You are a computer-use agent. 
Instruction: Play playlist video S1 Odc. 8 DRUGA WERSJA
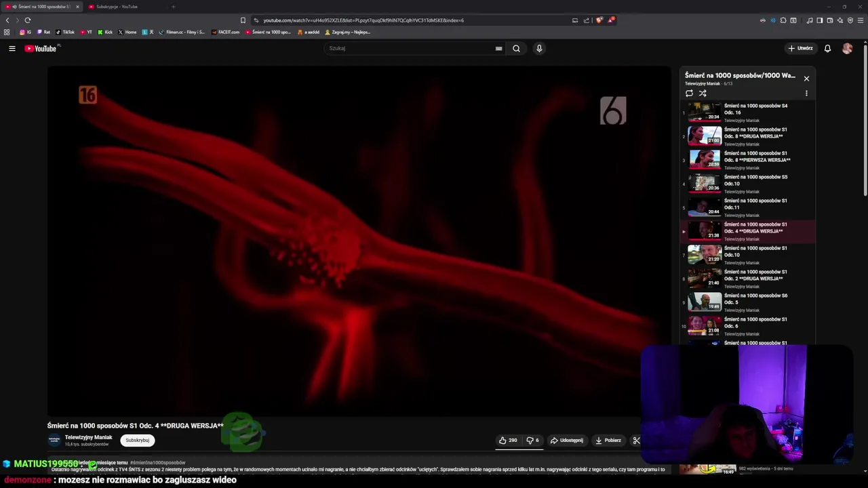pos(749,136)
